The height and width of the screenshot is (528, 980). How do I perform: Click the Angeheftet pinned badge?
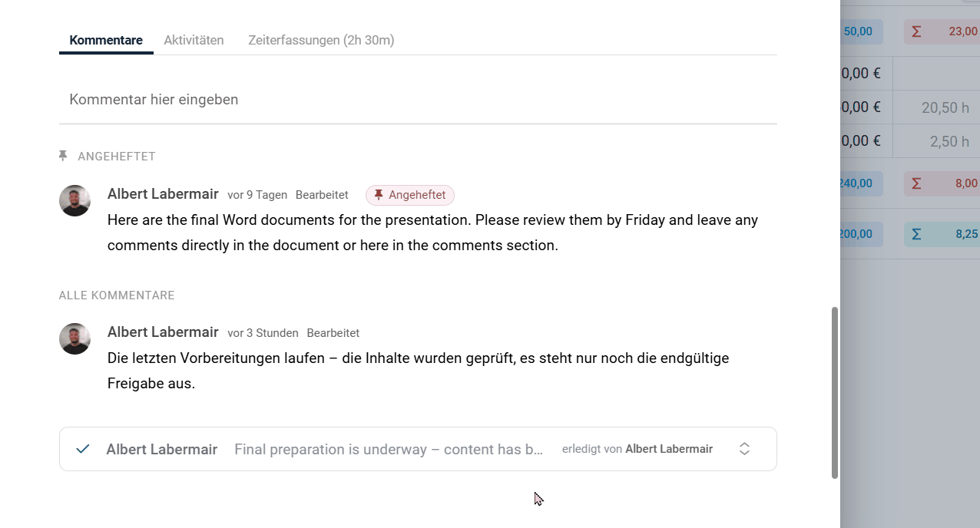(410, 195)
